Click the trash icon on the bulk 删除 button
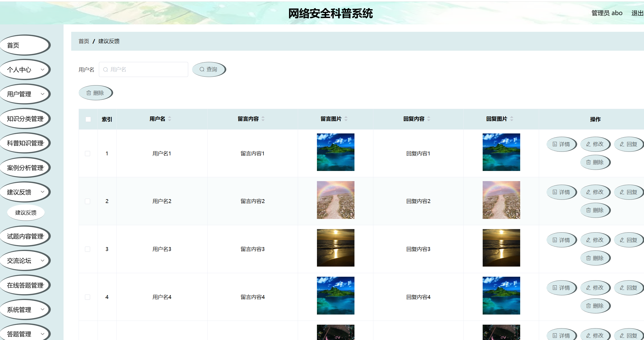The width and height of the screenshot is (644, 340). click(x=88, y=93)
